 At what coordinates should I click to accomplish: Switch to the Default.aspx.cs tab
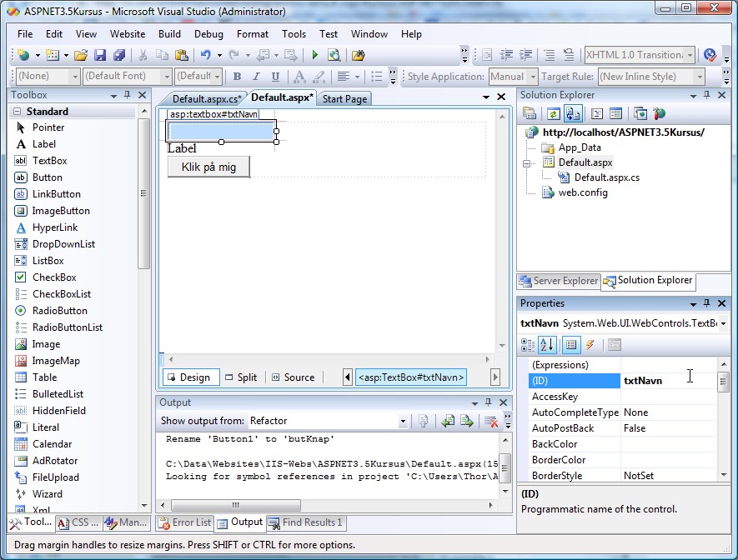pos(207,98)
